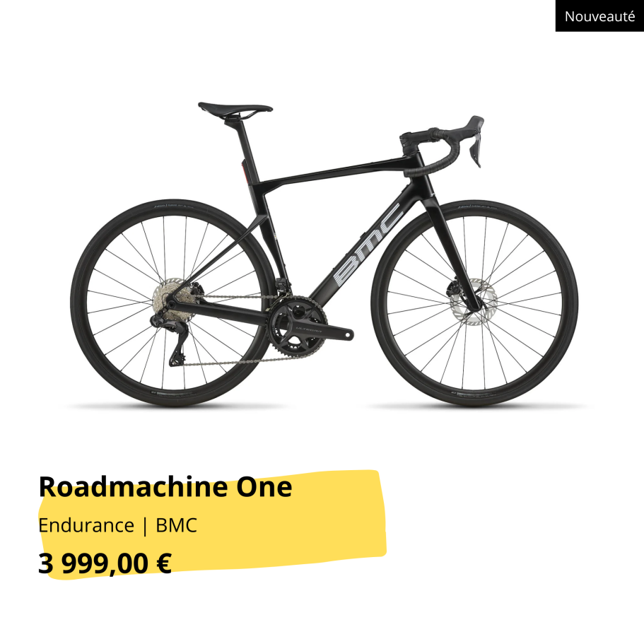Click the bike saddle

click(x=235, y=110)
